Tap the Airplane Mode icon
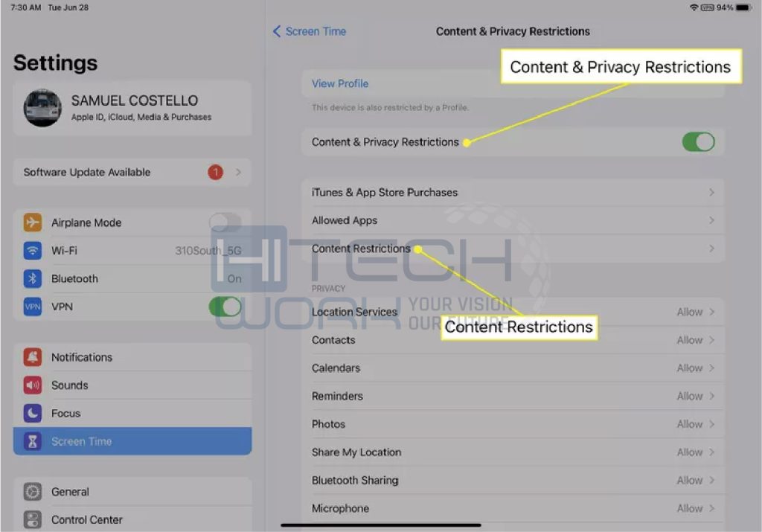Screen dimensions: 762x532 (33, 222)
